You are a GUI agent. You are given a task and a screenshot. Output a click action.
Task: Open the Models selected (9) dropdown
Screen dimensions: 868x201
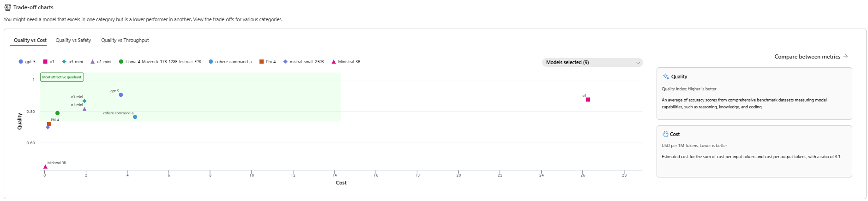pos(592,62)
